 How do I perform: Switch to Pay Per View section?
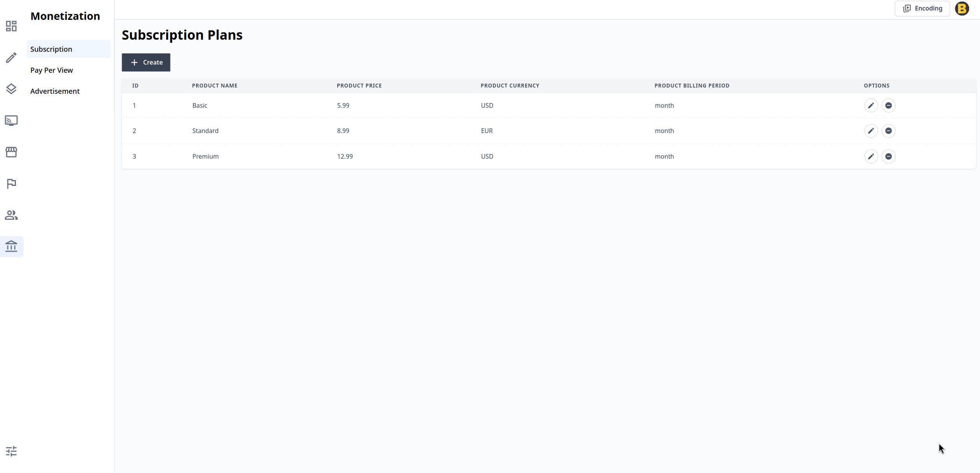[52, 70]
